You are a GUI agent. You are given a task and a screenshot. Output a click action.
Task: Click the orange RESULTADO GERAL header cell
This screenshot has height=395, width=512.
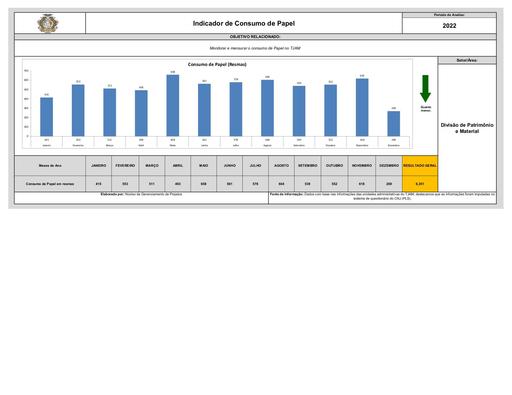click(x=420, y=166)
